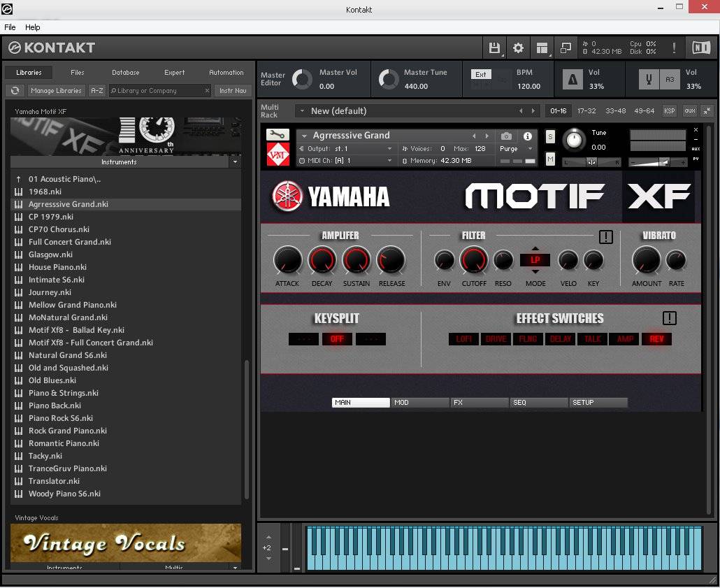Toggle the REV effect switch
The height and width of the screenshot is (588, 720).
(656, 339)
